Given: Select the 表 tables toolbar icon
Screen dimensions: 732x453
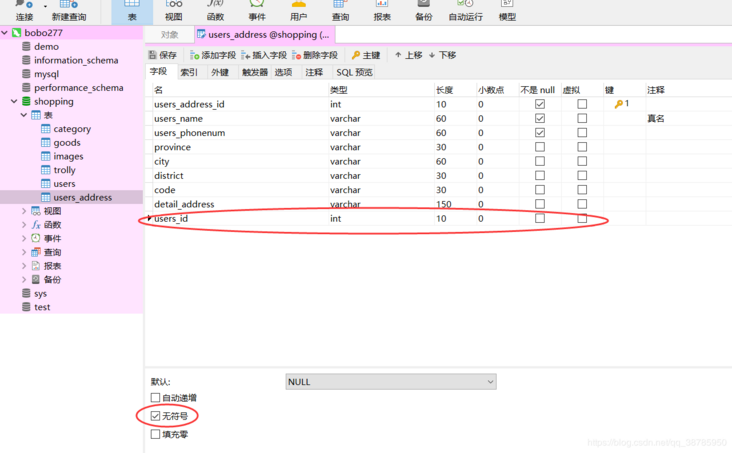Looking at the screenshot, I should (132, 11).
